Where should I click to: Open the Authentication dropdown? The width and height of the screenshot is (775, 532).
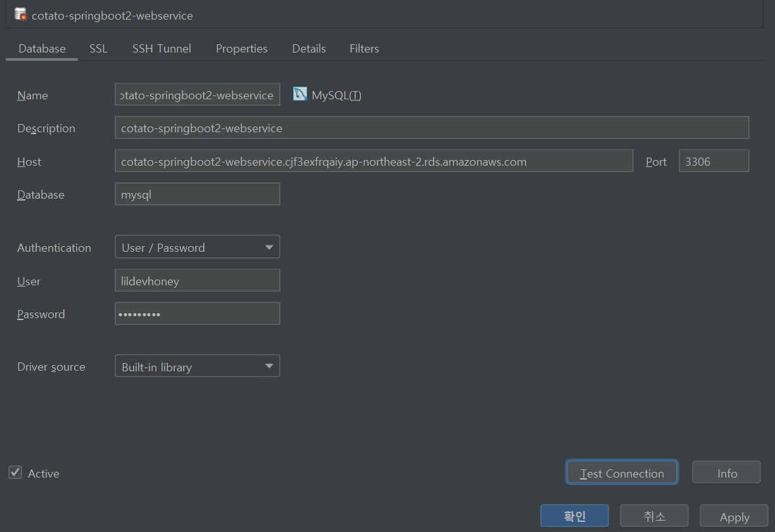(198, 247)
